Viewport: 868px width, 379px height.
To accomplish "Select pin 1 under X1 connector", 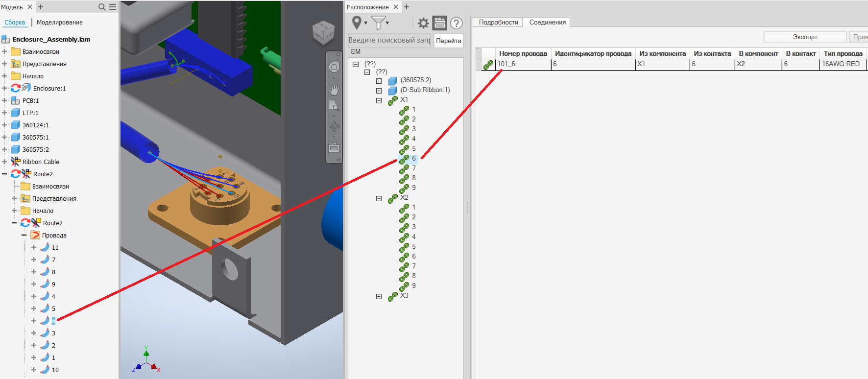I will 414,109.
